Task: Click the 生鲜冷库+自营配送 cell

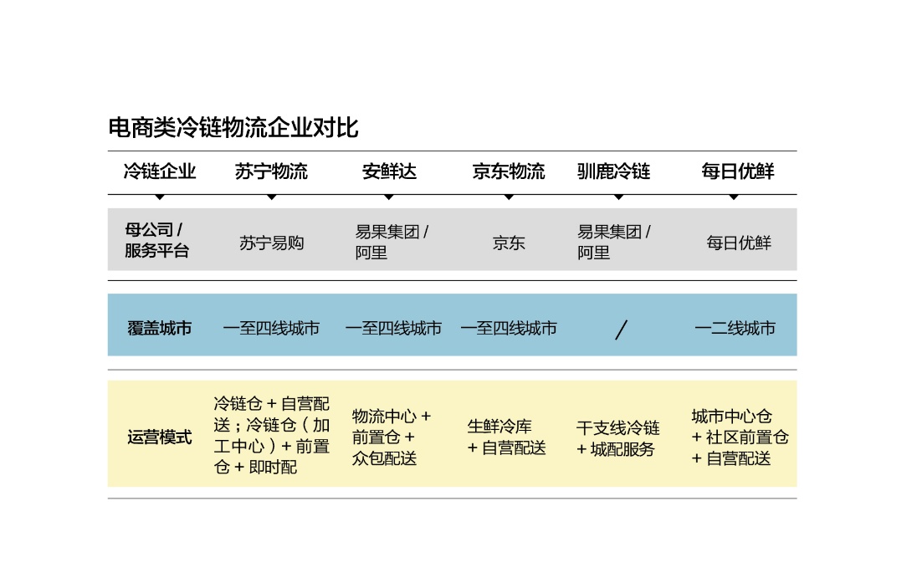Action: [506, 437]
